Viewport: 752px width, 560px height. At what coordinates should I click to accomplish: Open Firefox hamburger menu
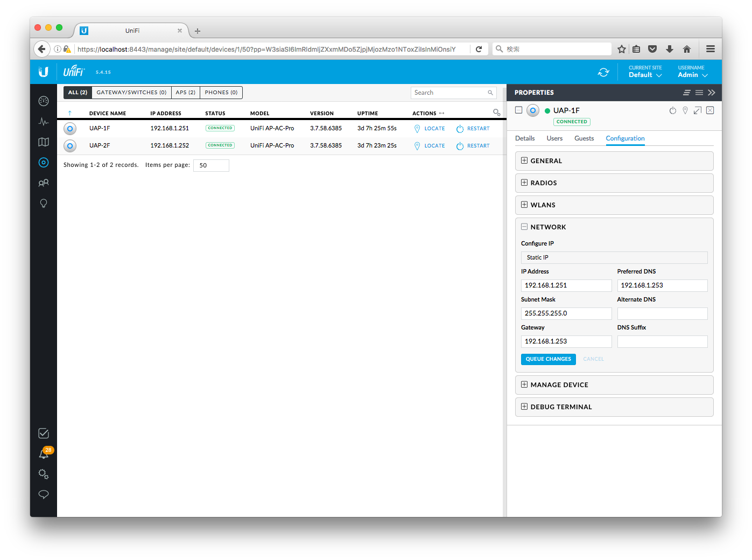(711, 49)
